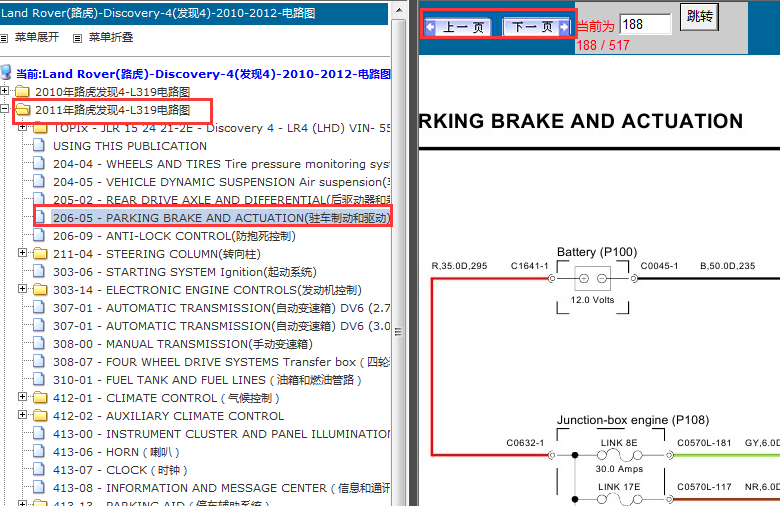This screenshot has width=780, height=506.
Task: Open 413-08 INFORMATION AND MESSAGE CENTER
Action: coord(221,488)
